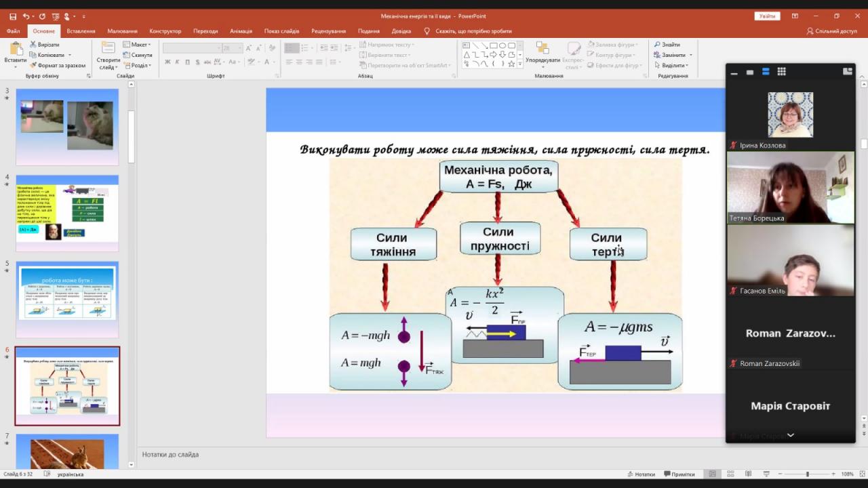
Task: Click the Спільний доступ share button
Action: tap(831, 31)
